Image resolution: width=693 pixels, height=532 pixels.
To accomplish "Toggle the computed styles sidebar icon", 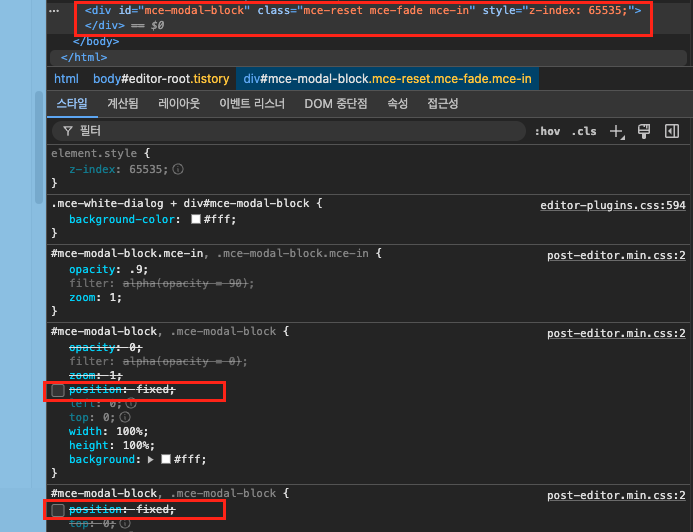I will click(672, 131).
